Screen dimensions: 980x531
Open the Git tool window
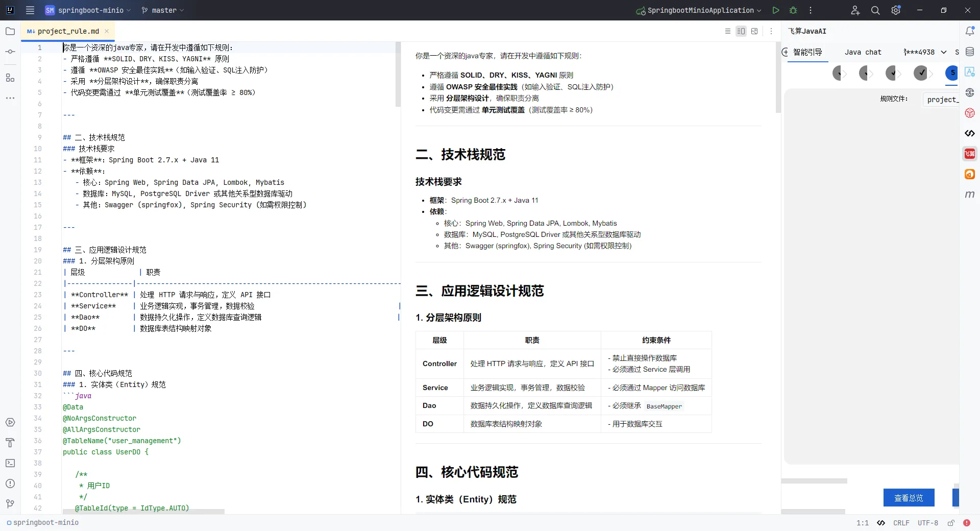10,504
